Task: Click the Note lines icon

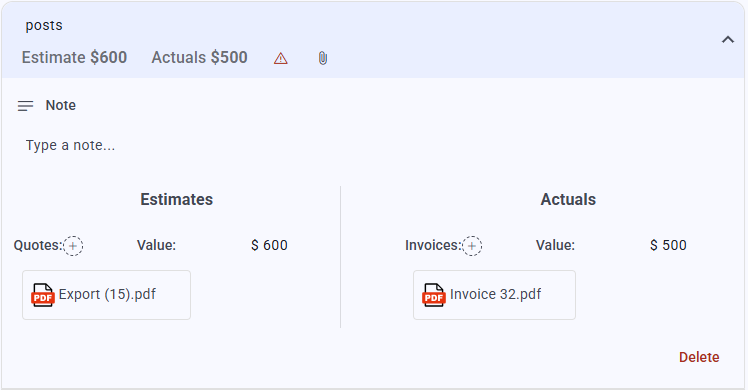Action: (x=25, y=105)
